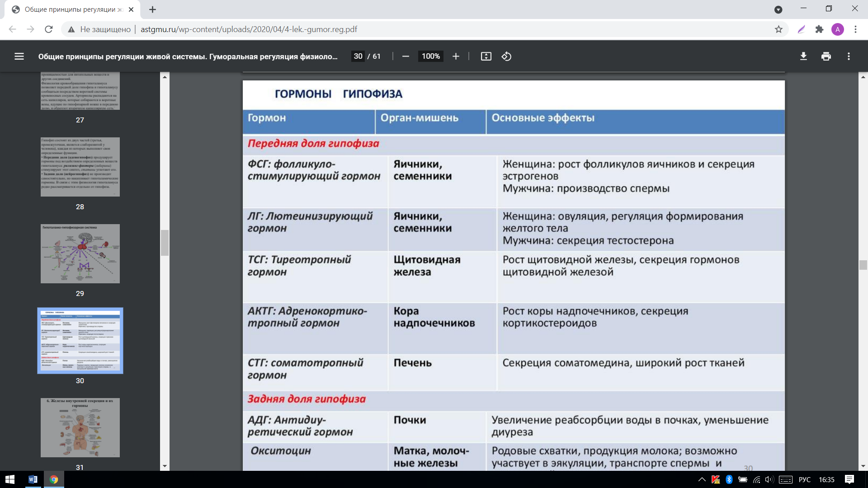Select the Общие принципы регуляции tab
This screenshot has height=488, width=868.
(x=72, y=9)
